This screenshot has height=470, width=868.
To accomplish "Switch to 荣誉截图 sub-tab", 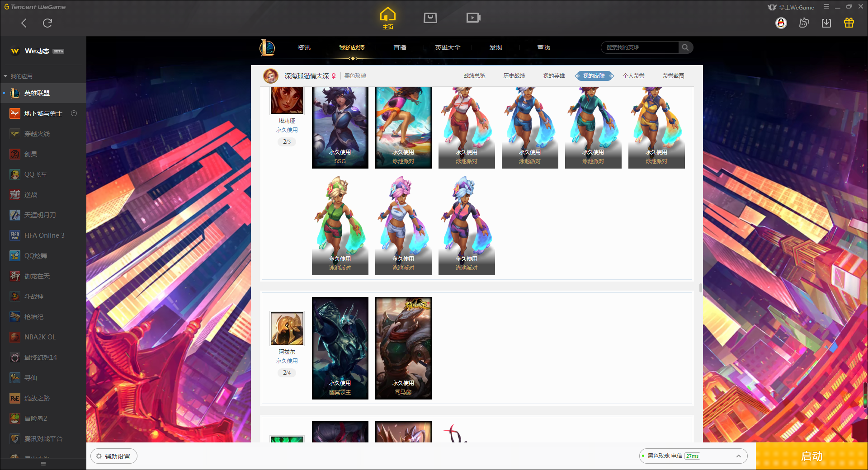I will (x=673, y=76).
